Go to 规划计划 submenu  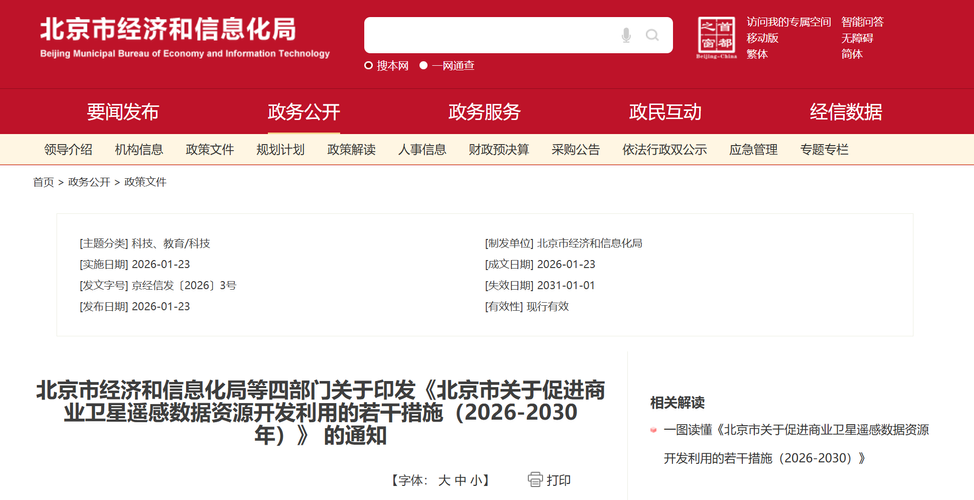[281, 150]
